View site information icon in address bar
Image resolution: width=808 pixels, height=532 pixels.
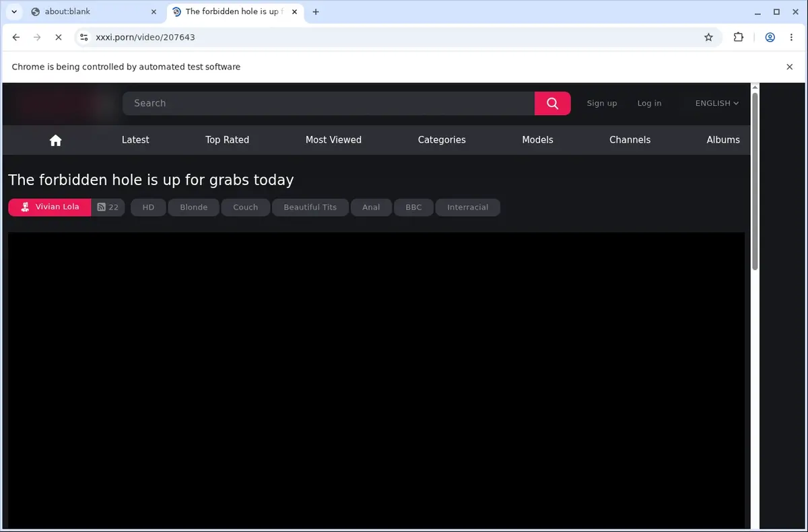click(83, 38)
